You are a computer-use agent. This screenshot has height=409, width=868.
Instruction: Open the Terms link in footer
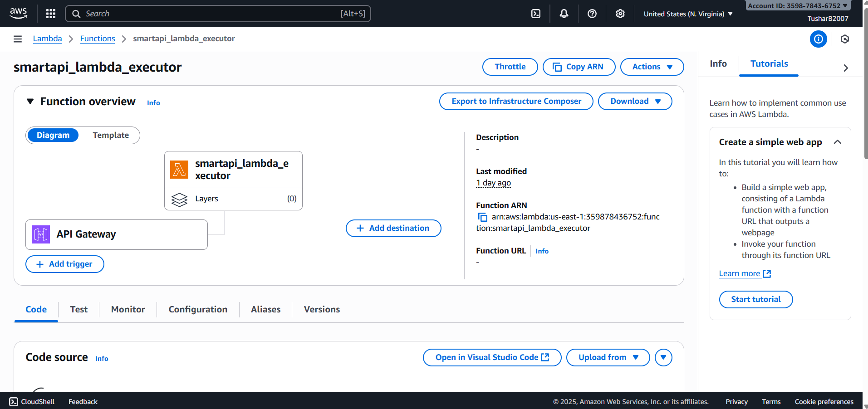[771, 402]
